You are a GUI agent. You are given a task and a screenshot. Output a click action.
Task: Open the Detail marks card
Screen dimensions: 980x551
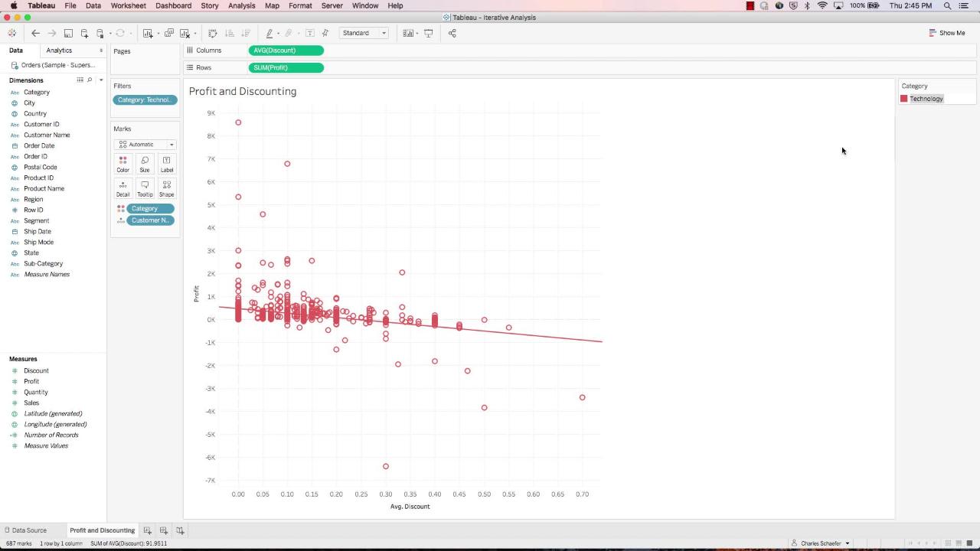[122, 188]
